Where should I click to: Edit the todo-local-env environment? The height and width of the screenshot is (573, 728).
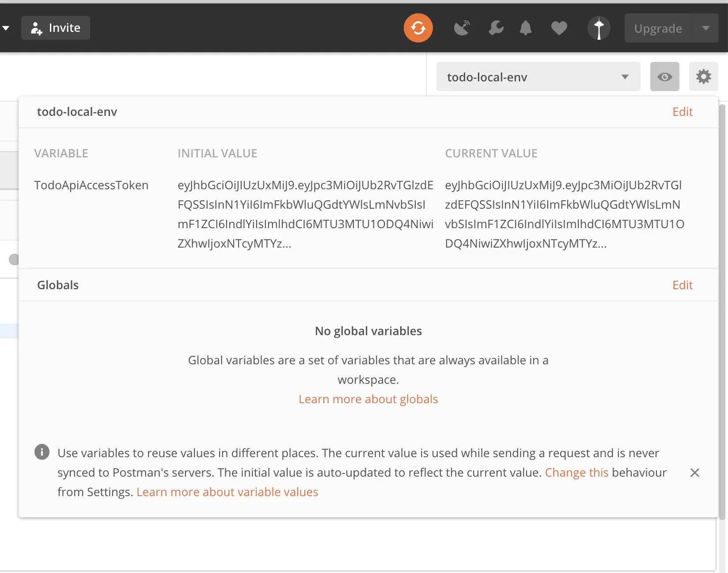pos(682,112)
